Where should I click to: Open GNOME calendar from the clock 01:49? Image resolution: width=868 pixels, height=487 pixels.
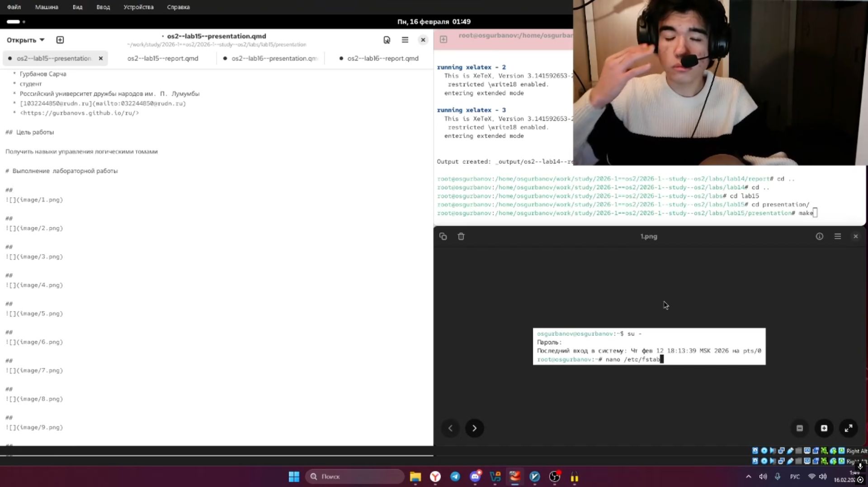pyautogui.click(x=434, y=22)
